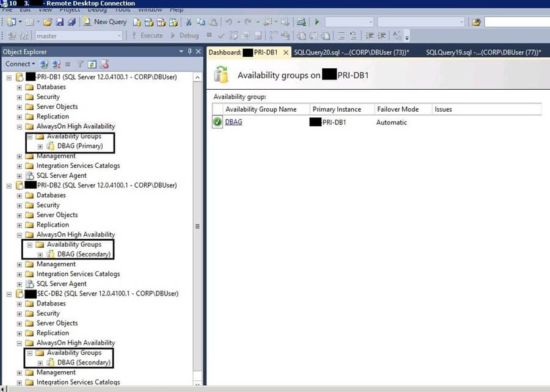This screenshot has width=550, height=392.
Task: Open Object Explorer window position menu arrow
Action: pyautogui.click(x=182, y=51)
